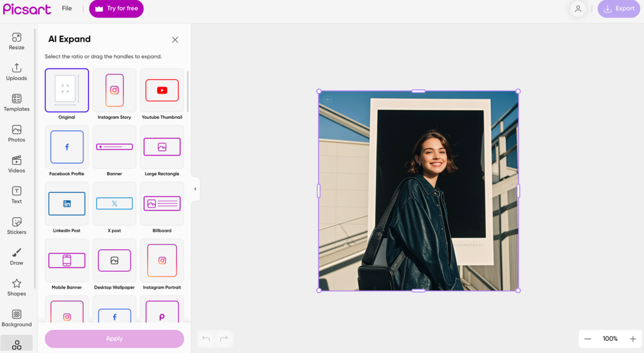Choose the Instagram Story ratio
The width and height of the screenshot is (644, 353).
114,90
